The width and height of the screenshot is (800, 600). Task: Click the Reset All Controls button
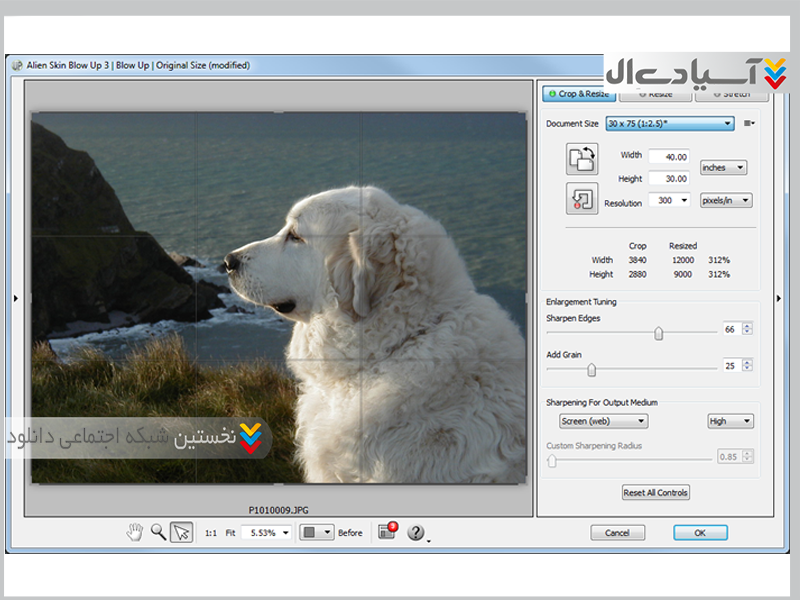[x=656, y=492]
